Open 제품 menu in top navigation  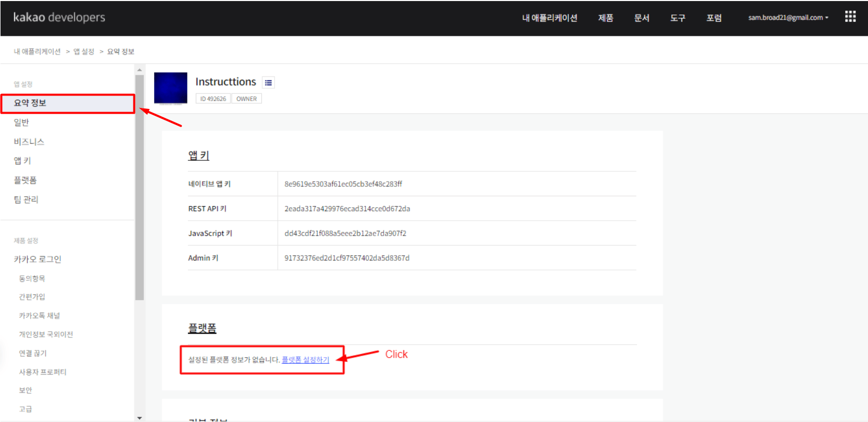(x=606, y=18)
